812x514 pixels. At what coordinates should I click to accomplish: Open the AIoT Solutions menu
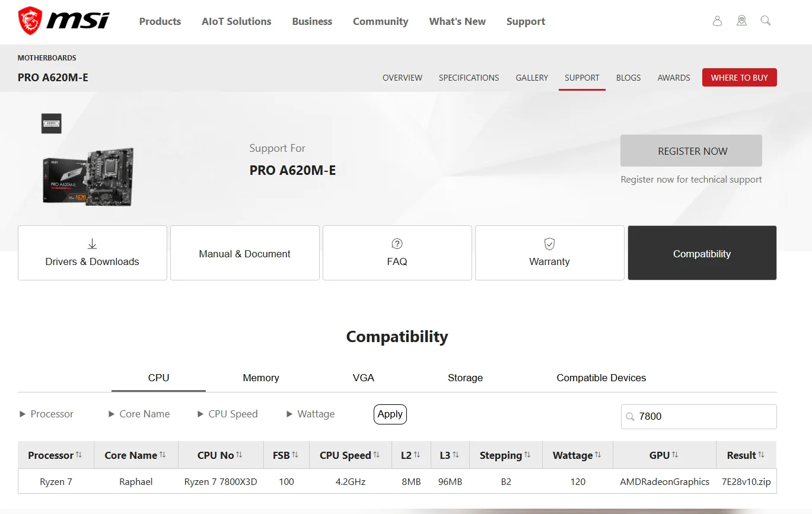237,21
